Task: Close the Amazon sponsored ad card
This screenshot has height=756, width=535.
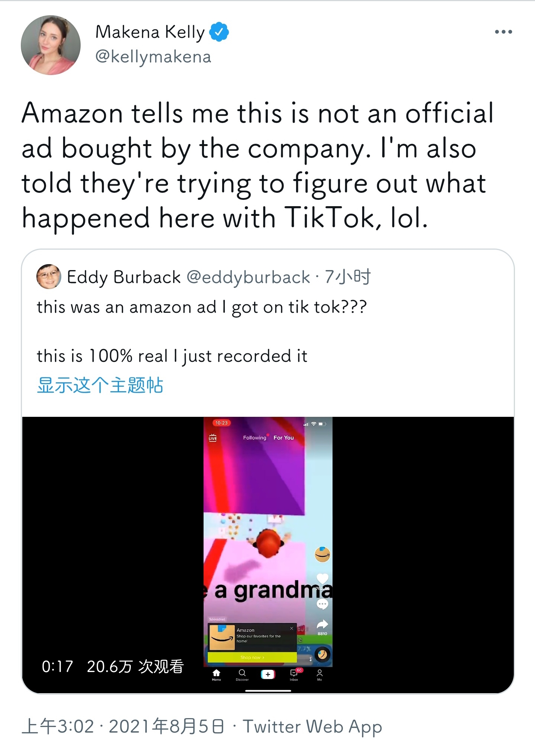Action: (292, 629)
